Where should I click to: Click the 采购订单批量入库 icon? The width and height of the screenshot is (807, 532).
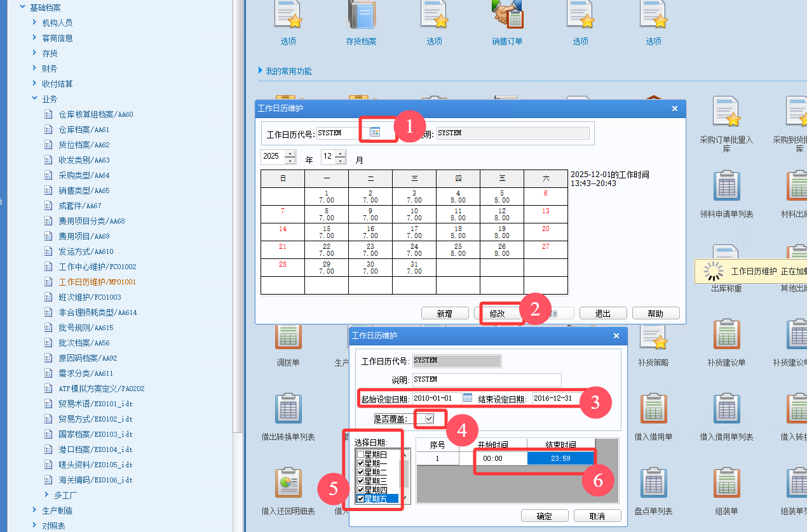[x=726, y=112]
